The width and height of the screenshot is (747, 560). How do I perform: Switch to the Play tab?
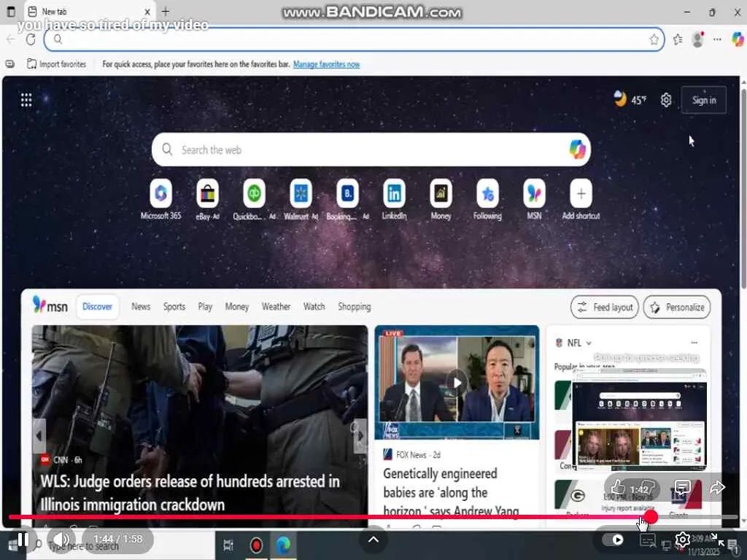pos(205,307)
